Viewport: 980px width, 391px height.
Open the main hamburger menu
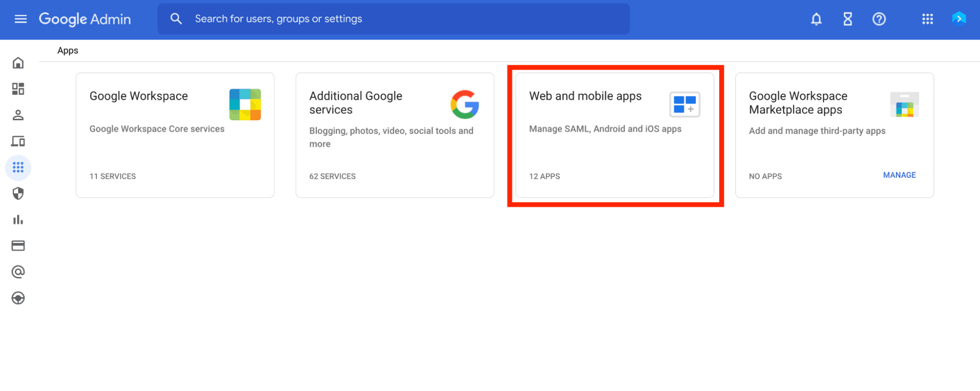[x=20, y=19]
